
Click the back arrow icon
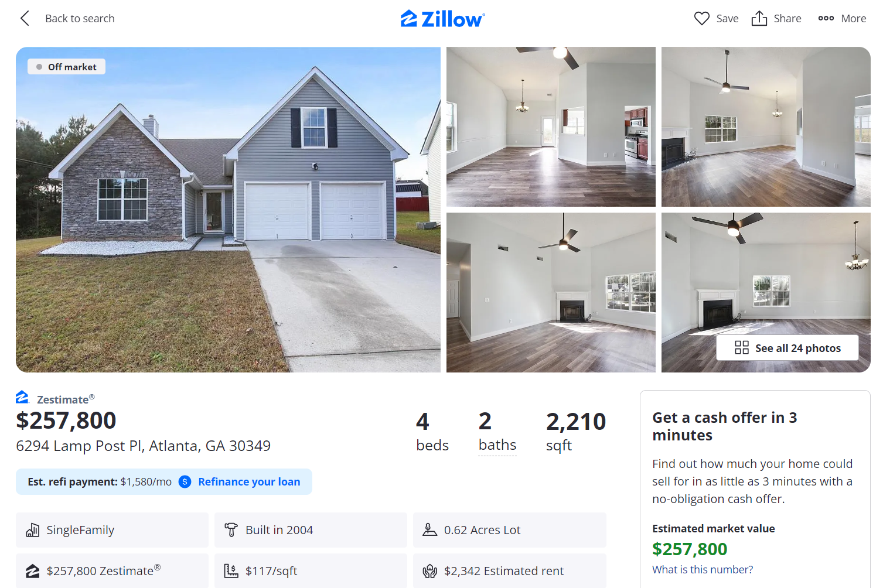(25, 18)
